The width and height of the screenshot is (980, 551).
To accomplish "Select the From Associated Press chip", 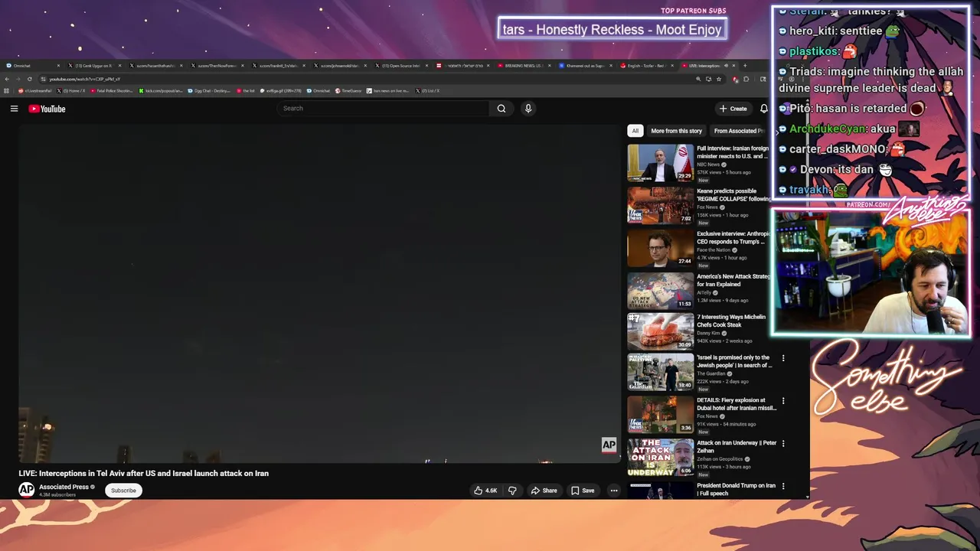I will (739, 131).
